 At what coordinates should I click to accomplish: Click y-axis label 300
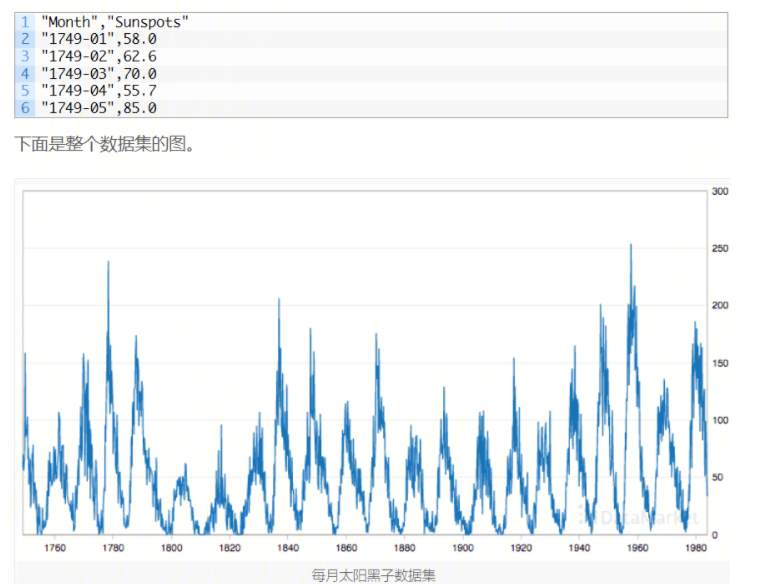coord(720,192)
